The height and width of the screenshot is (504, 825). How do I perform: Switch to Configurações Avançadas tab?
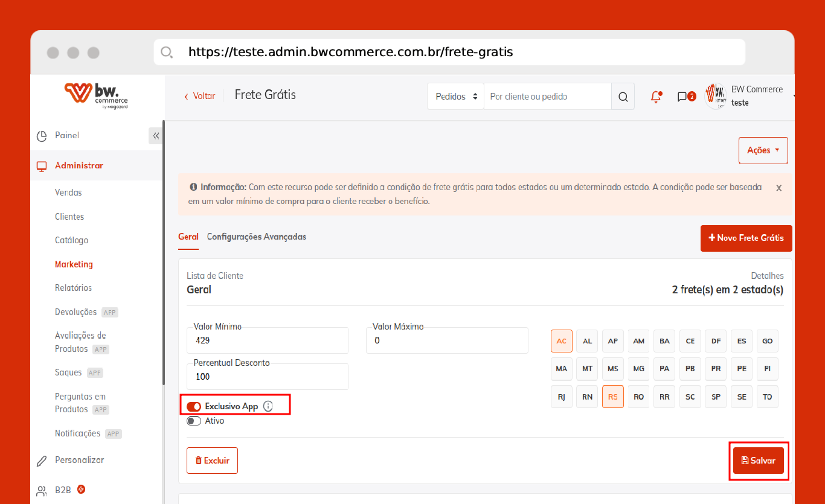click(256, 237)
